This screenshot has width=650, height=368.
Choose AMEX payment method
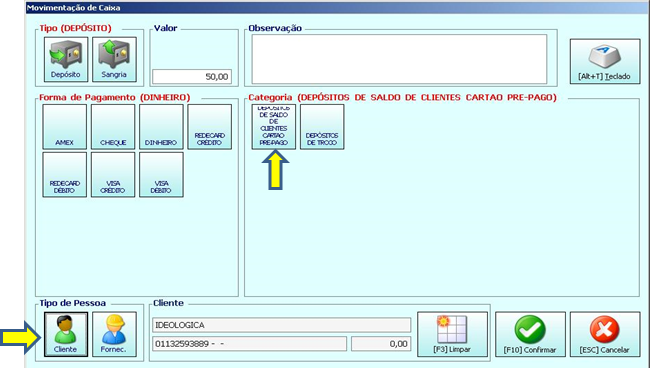[x=65, y=127]
